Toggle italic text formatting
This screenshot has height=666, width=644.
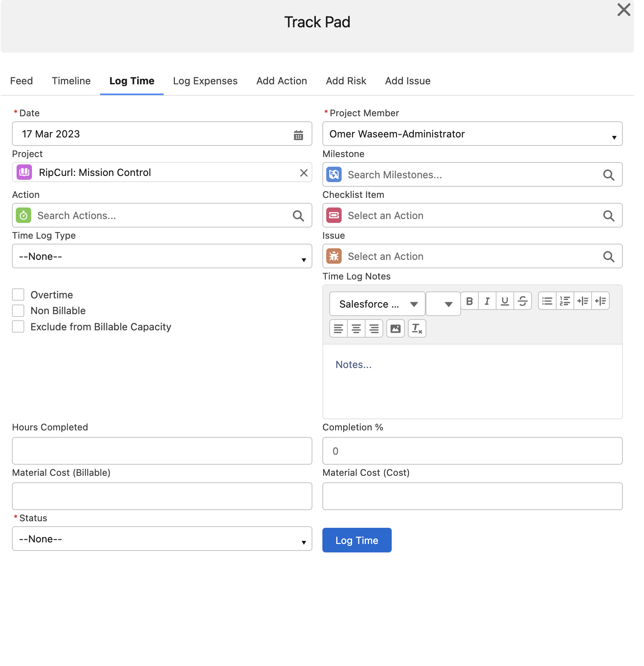tap(487, 301)
